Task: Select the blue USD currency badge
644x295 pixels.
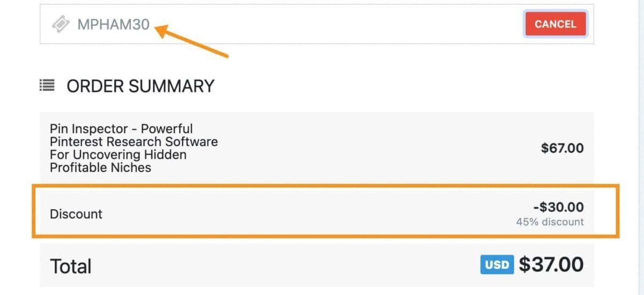Action: (497, 265)
